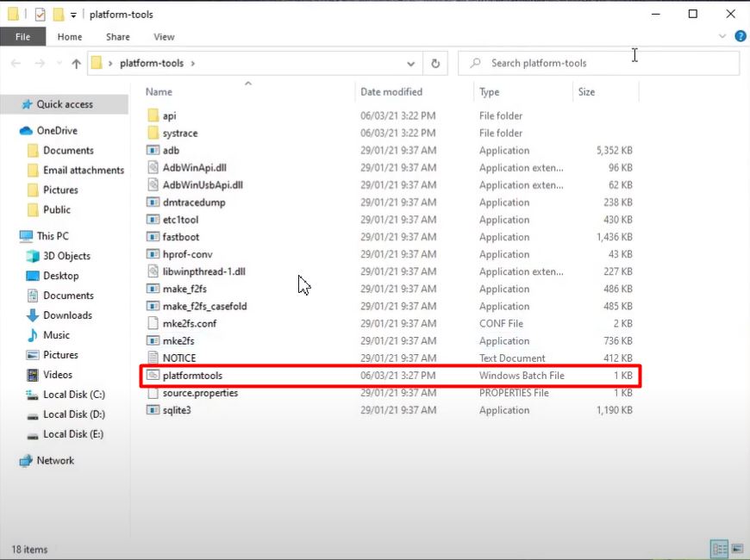This screenshot has width=750, height=560.
Task: Select the mke2fs.conf file icon
Action: coord(153,323)
